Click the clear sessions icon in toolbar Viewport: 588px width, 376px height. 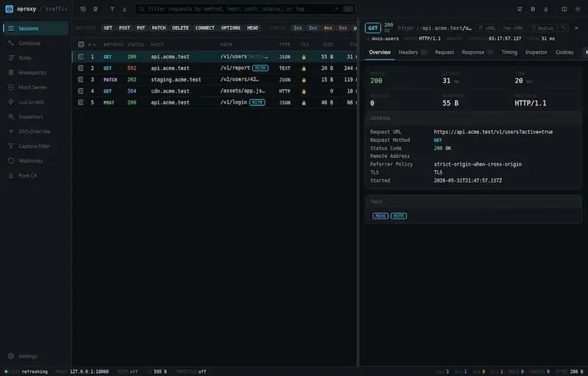click(96, 9)
